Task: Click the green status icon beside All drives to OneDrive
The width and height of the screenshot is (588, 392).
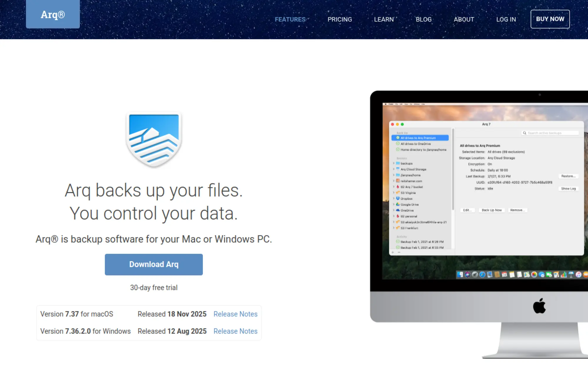Action: [x=398, y=144]
